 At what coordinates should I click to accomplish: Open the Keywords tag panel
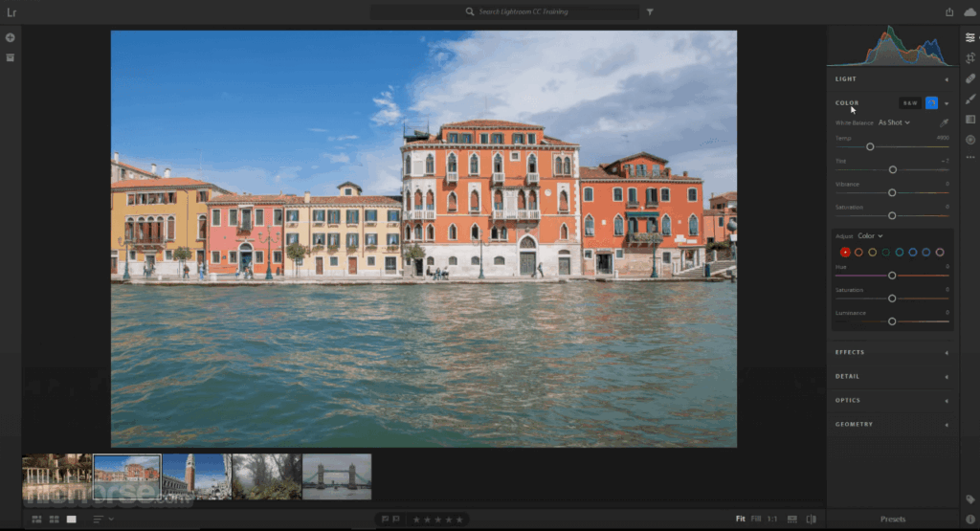[970, 499]
